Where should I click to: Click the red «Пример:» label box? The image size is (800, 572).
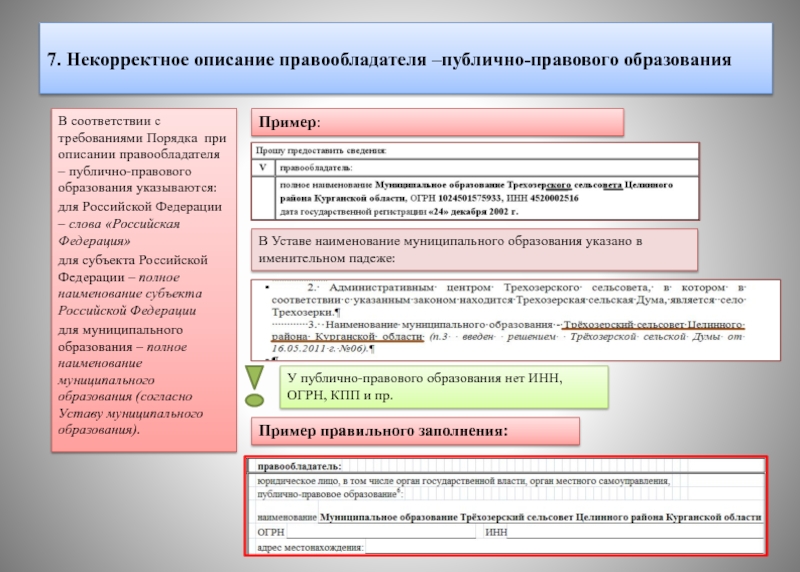tap(436, 122)
